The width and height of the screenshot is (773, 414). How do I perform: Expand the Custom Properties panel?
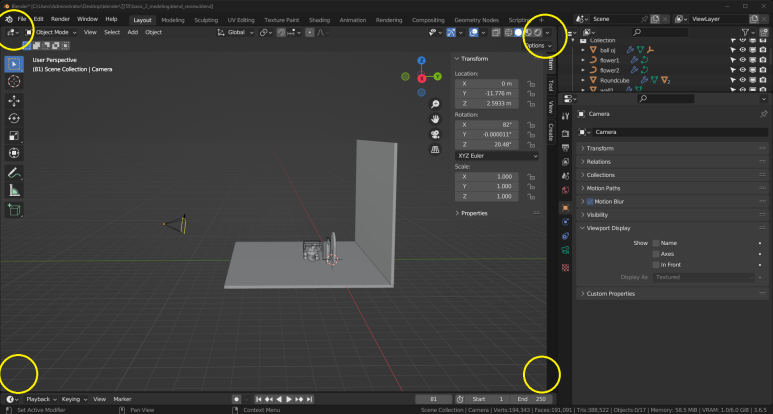pos(670,294)
